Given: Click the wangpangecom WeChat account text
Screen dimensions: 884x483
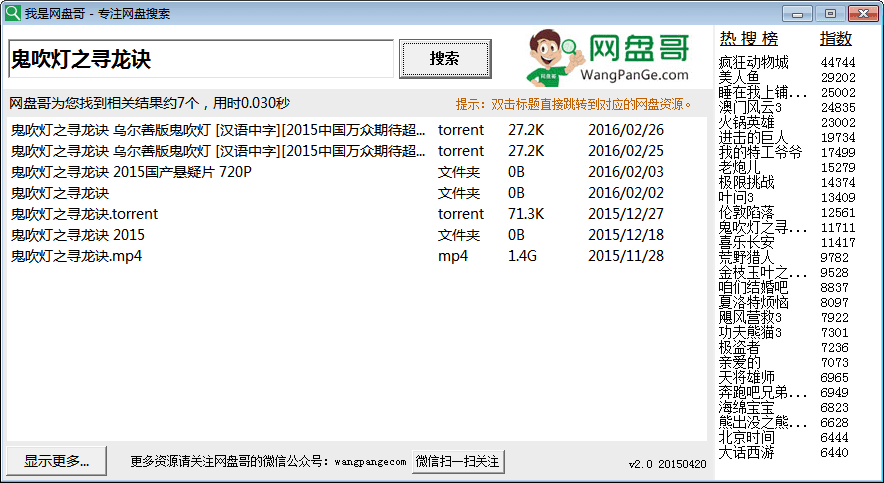Looking at the screenshot, I should coord(370,462).
